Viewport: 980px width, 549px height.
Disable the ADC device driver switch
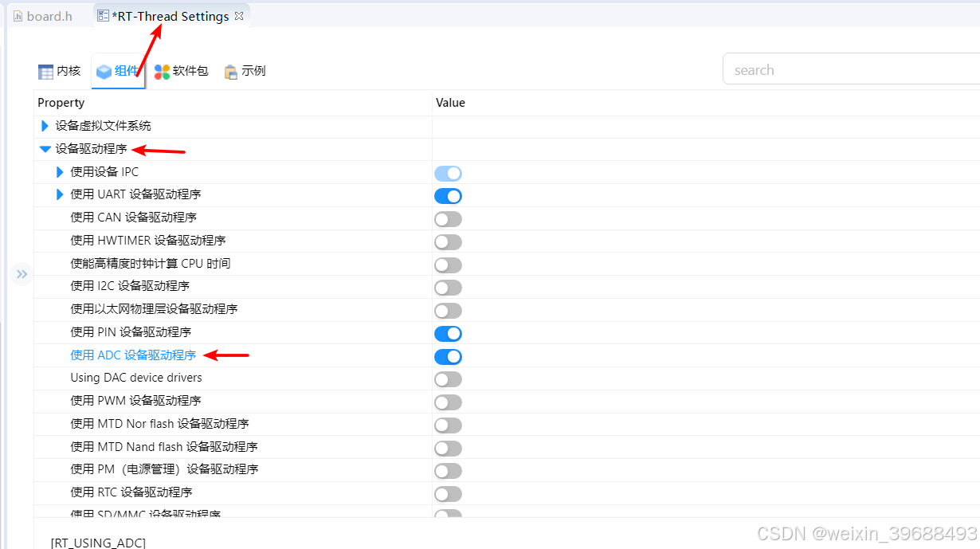coord(448,357)
